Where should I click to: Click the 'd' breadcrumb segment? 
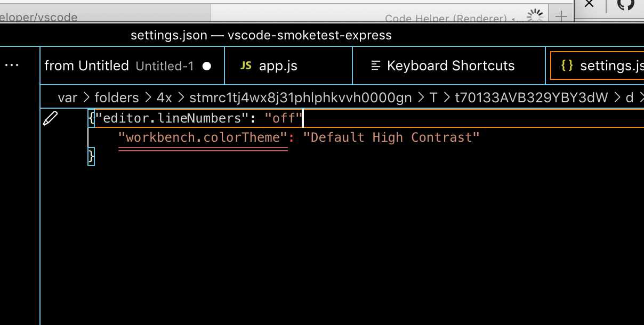pos(630,97)
